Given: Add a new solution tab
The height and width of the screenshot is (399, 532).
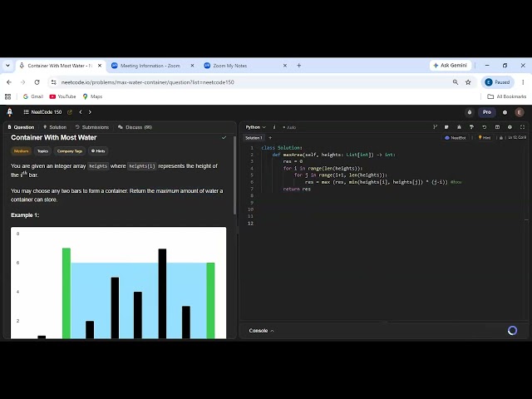Looking at the screenshot, I should pos(270,138).
